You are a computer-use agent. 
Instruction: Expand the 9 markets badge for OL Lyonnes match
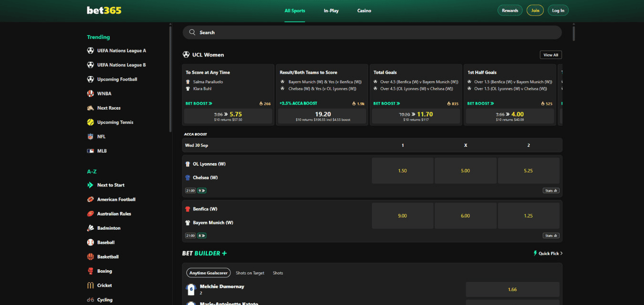pyautogui.click(x=202, y=191)
